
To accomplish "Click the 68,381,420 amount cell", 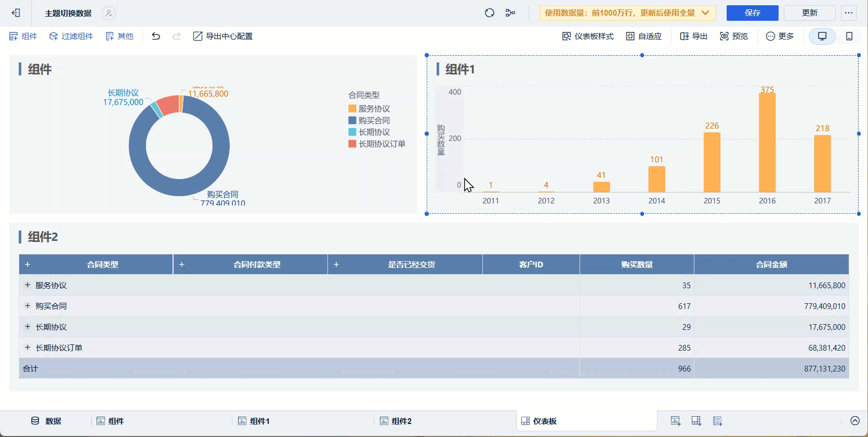I will tap(826, 348).
